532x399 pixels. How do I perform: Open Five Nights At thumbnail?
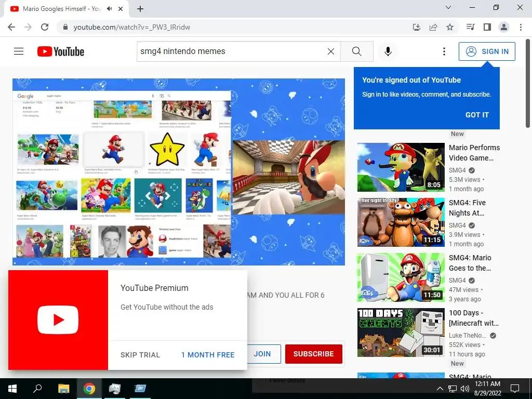(401, 222)
